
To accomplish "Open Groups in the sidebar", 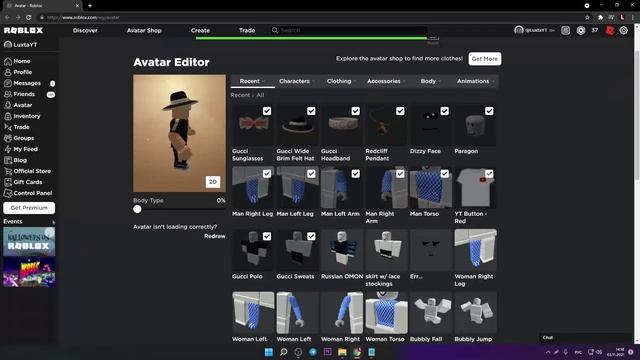I will pyautogui.click(x=19, y=138).
